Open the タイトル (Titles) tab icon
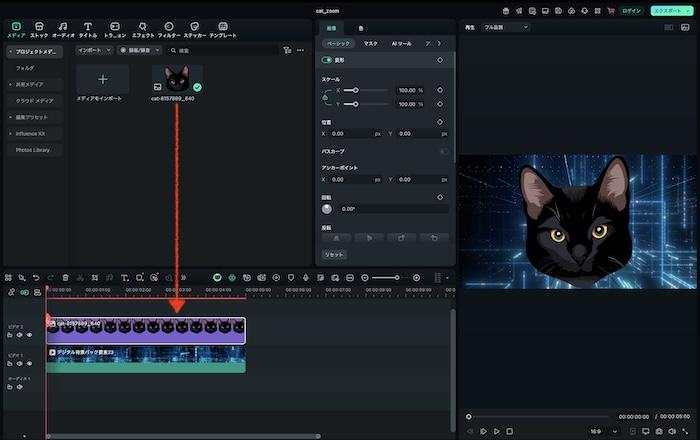 pyautogui.click(x=88, y=28)
